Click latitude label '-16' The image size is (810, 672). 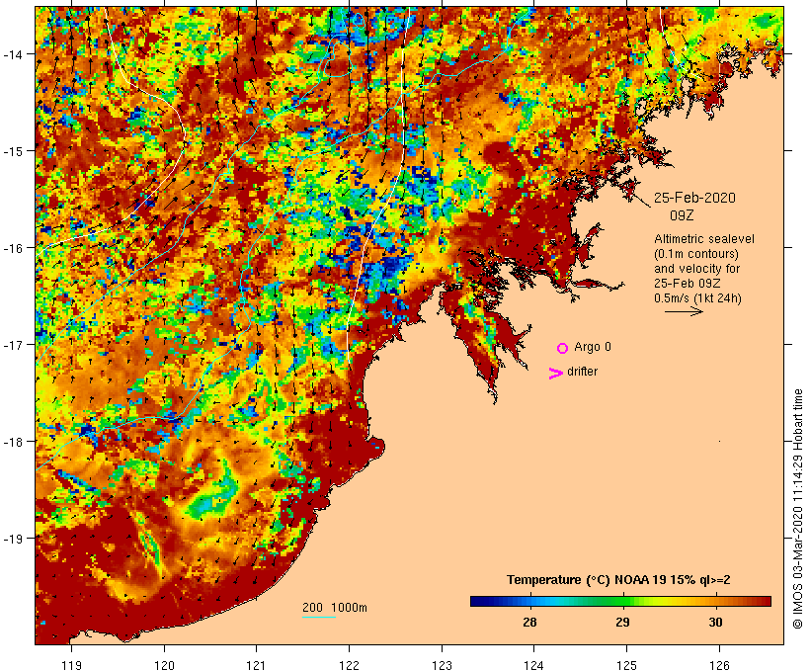[x=12, y=248]
